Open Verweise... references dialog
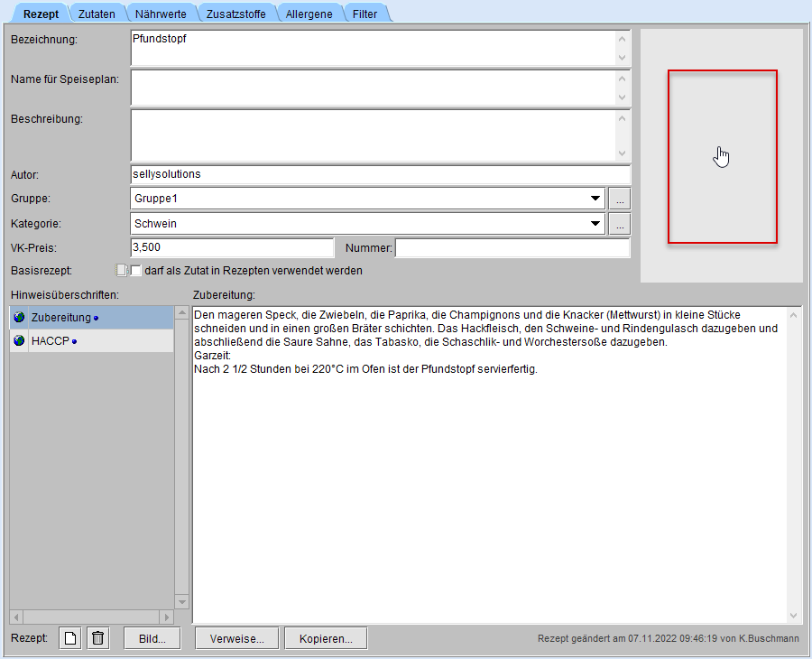812x659 pixels. pos(236,638)
